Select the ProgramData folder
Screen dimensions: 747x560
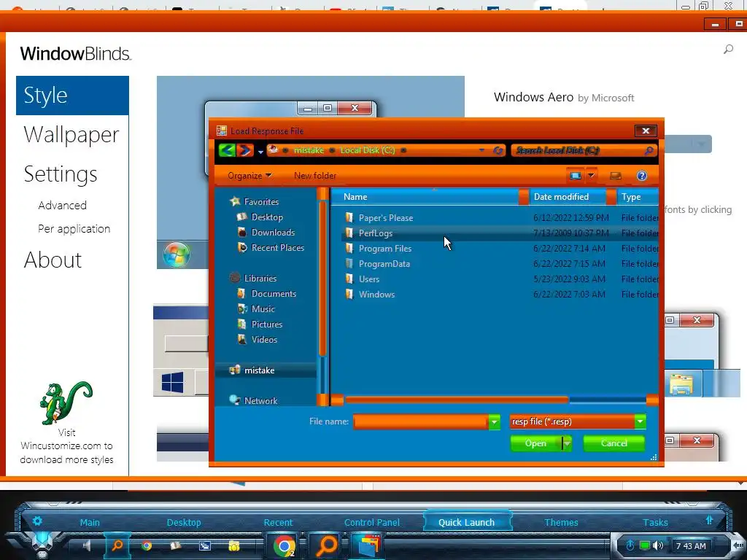click(500, 263)
